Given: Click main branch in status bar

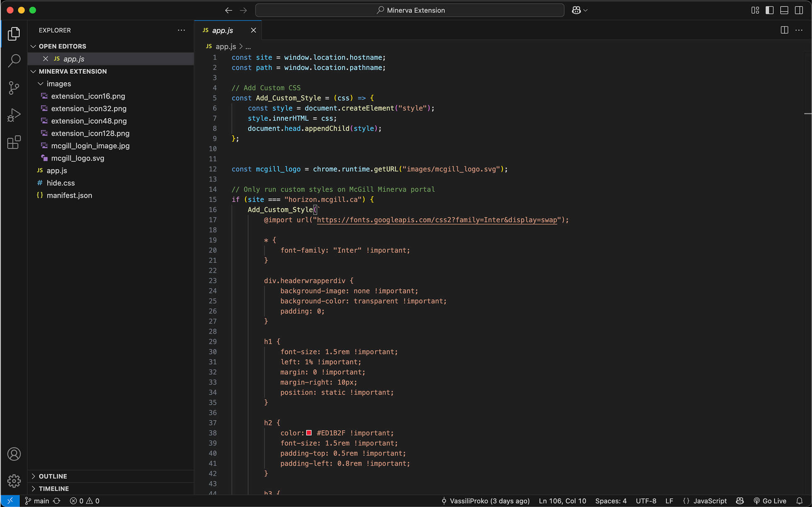Looking at the screenshot, I should point(37,501).
